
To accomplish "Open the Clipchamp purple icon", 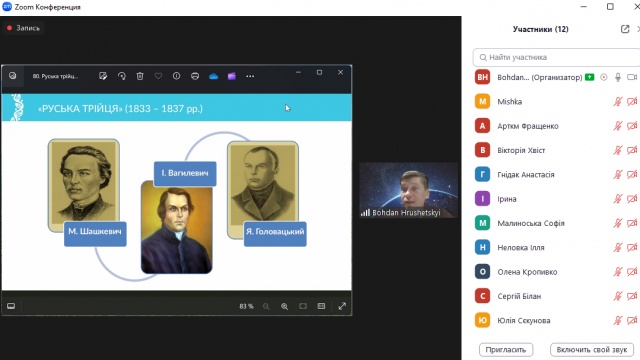I will point(232,76).
